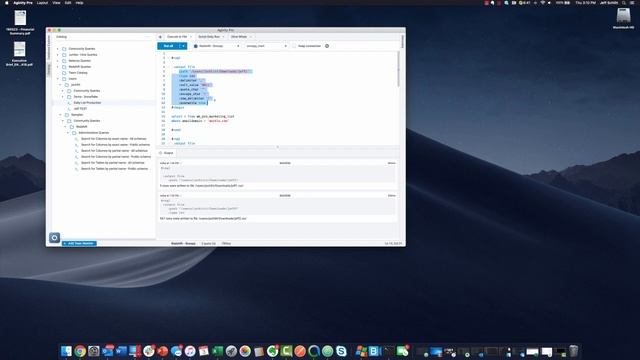
Task: Click the editor's vertical scrollbar
Action: (x=399, y=69)
